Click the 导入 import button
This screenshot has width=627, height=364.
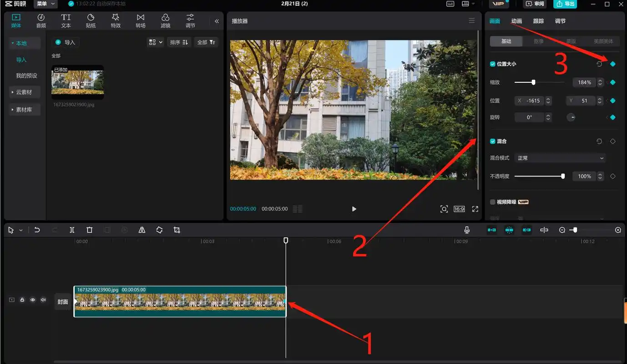pos(66,42)
